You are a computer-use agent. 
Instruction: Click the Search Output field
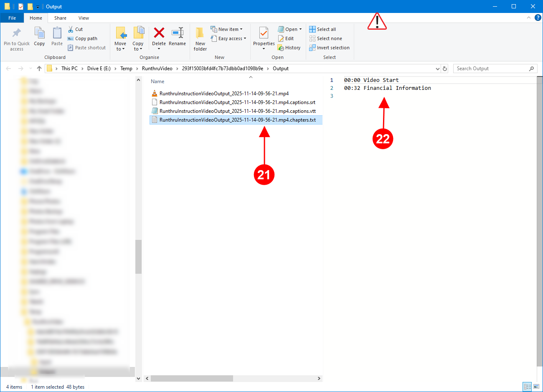[491, 69]
